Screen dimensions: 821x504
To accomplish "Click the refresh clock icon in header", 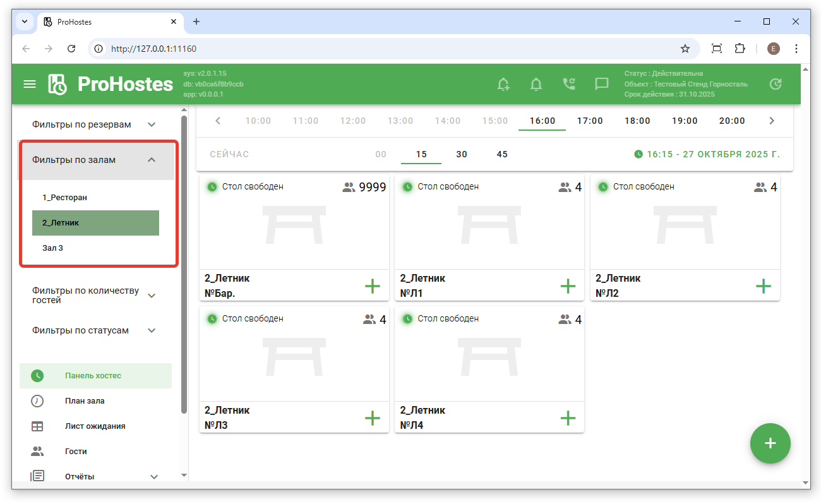I will (776, 84).
